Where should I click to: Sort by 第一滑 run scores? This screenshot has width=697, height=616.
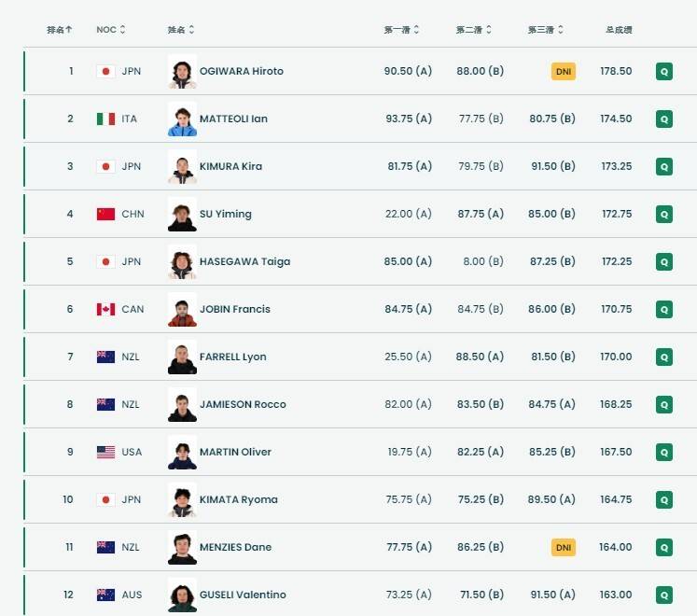[x=402, y=30]
